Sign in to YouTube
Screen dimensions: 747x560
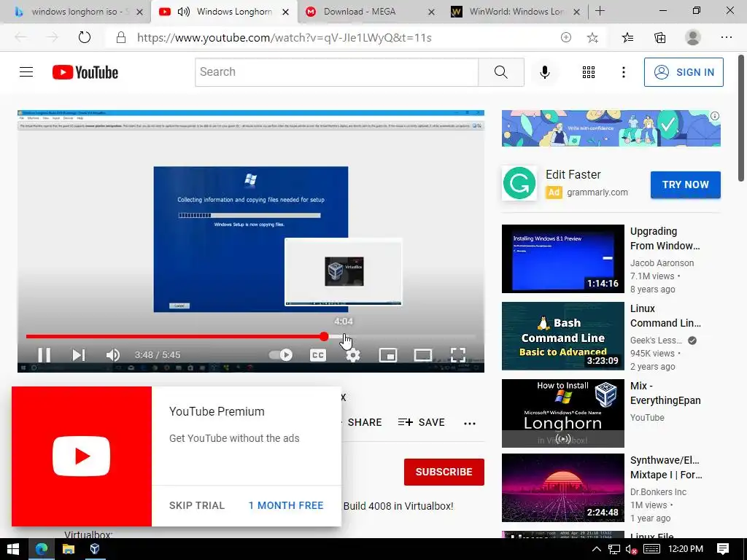pos(684,72)
